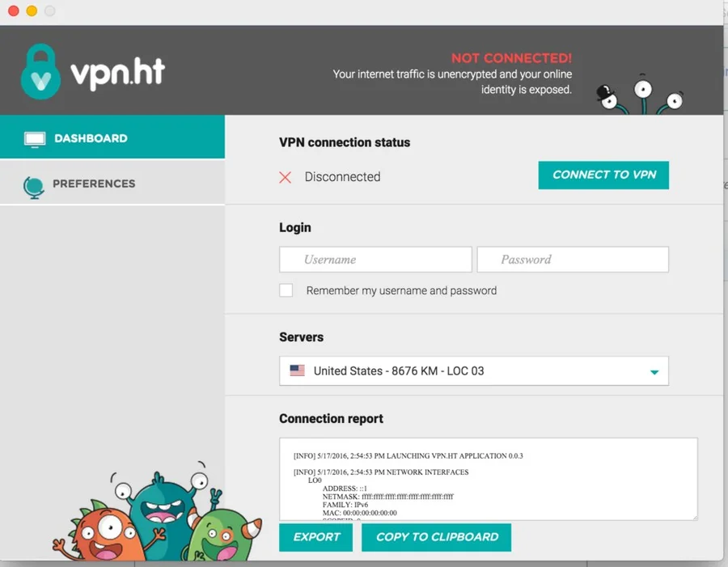
Task: Click the 'MAC: 00:00:00:00:00:00' log entry
Action: click(x=359, y=513)
